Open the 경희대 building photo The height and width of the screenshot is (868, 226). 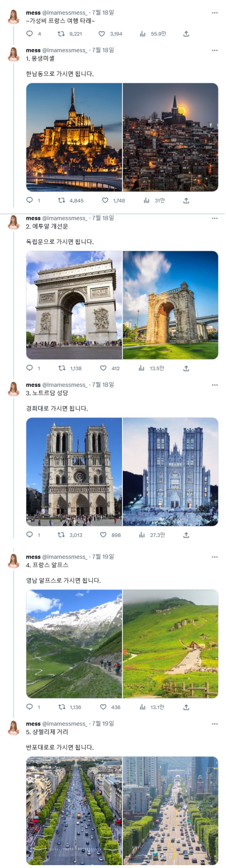[x=171, y=471]
